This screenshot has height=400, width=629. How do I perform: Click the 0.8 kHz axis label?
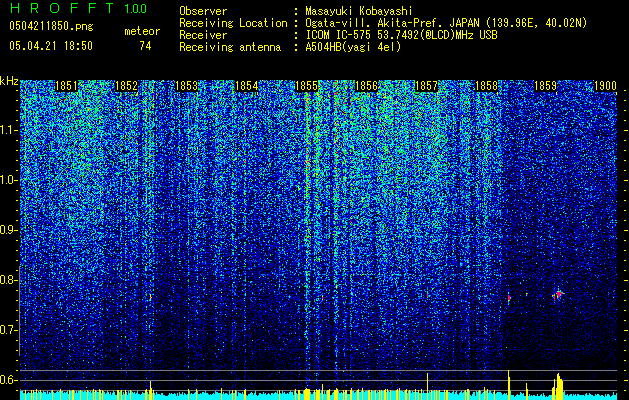pyautogui.click(x=9, y=280)
